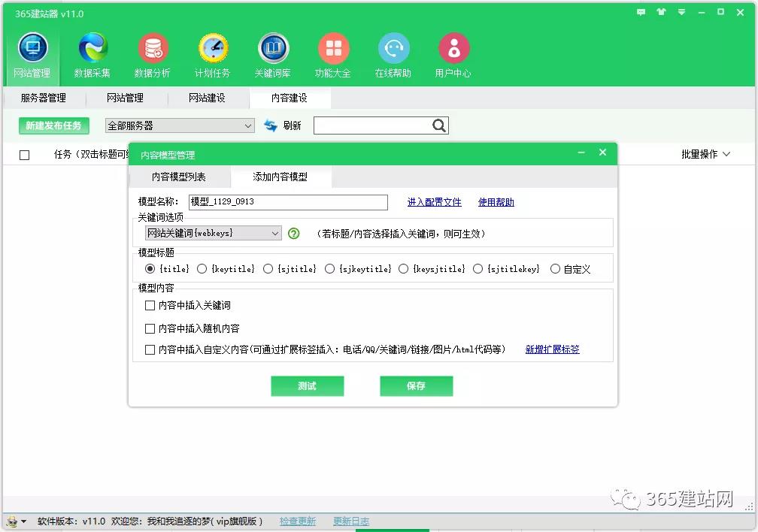Open the 数据采集 module
This screenshot has height=532, width=758.
tap(92, 56)
